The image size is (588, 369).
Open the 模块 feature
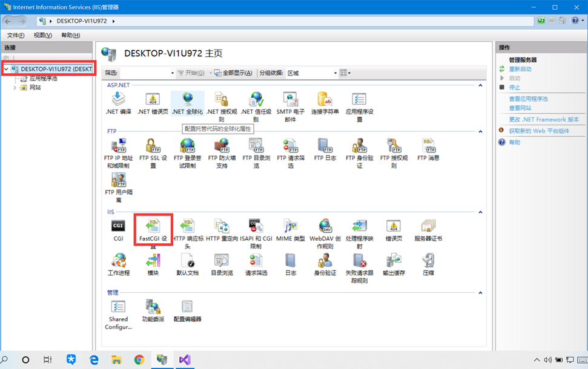[153, 264]
